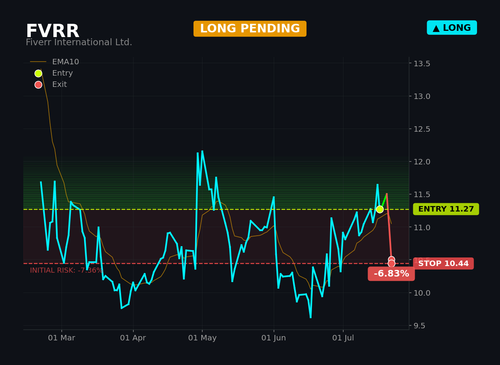Click the 13.5 price axis label

(x=422, y=64)
